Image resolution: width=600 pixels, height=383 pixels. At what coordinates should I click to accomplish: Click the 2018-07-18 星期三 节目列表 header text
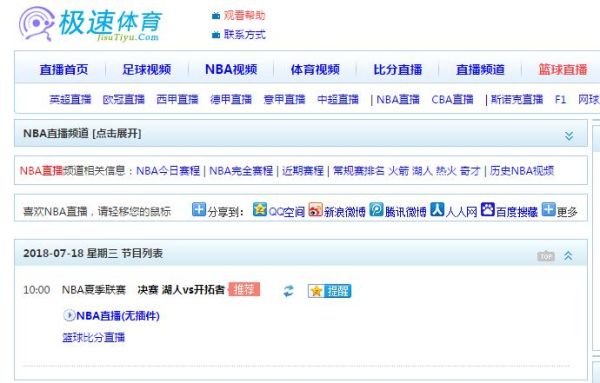click(x=93, y=253)
